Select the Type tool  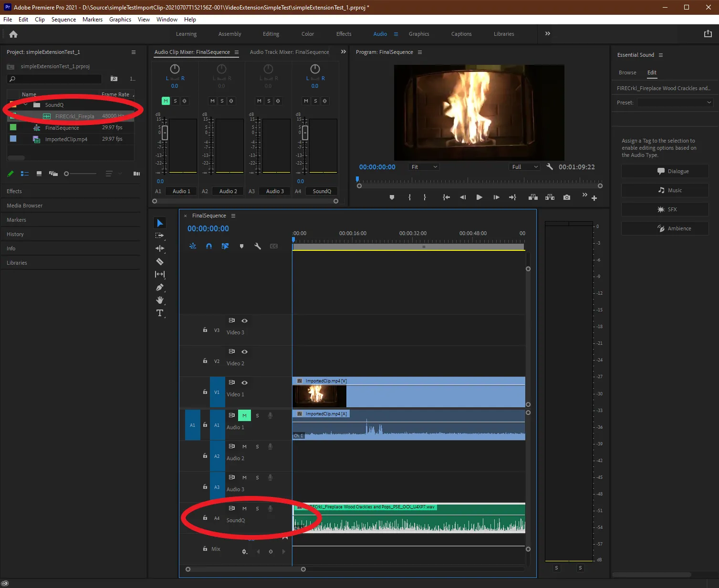coord(160,313)
